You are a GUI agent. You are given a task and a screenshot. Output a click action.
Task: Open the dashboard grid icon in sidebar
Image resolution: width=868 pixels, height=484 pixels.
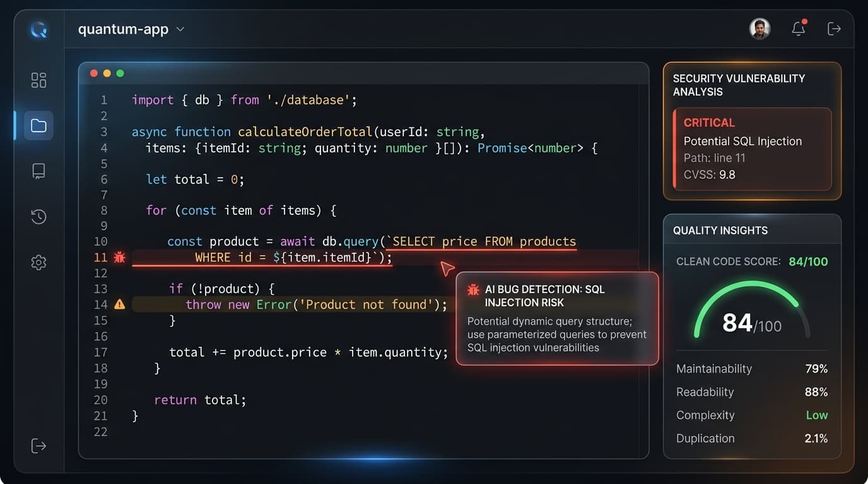tap(38, 80)
